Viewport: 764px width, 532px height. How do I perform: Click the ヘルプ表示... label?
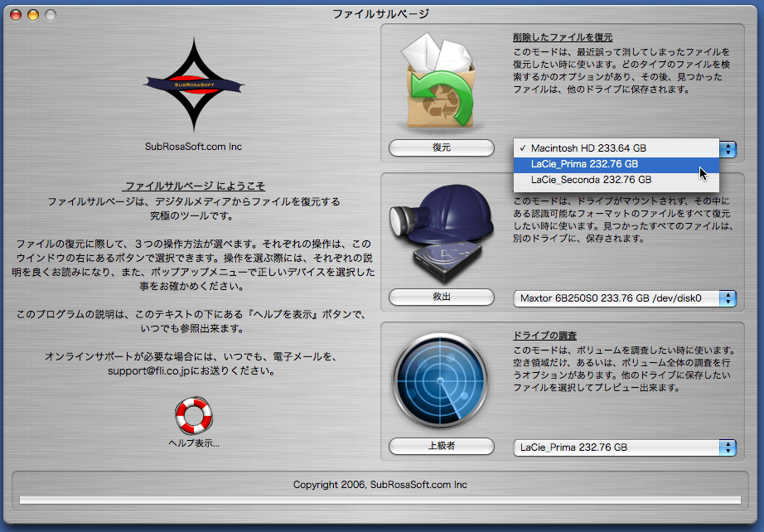[194, 443]
